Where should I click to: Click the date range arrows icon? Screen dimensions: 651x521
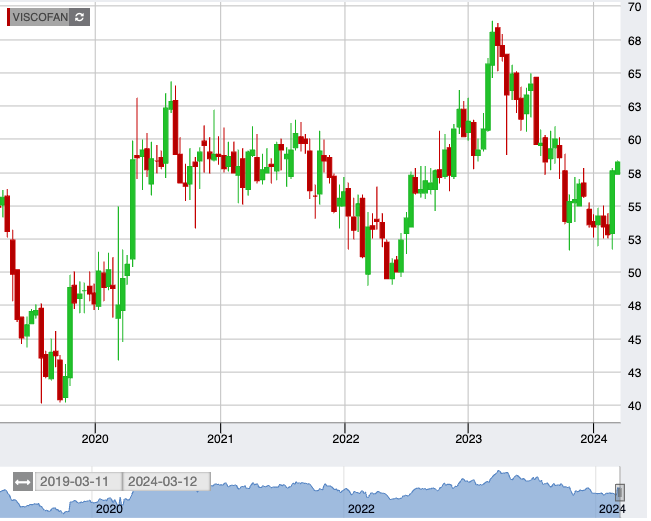pos(22,482)
